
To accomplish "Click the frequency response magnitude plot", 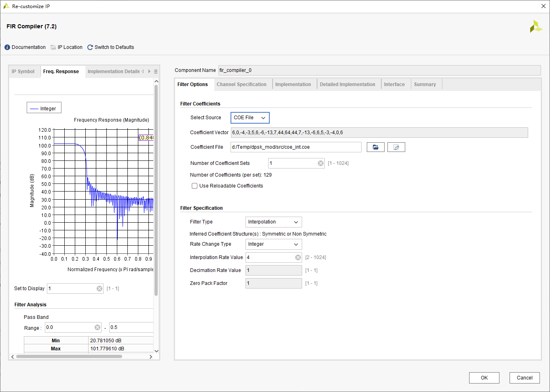I will (x=104, y=192).
